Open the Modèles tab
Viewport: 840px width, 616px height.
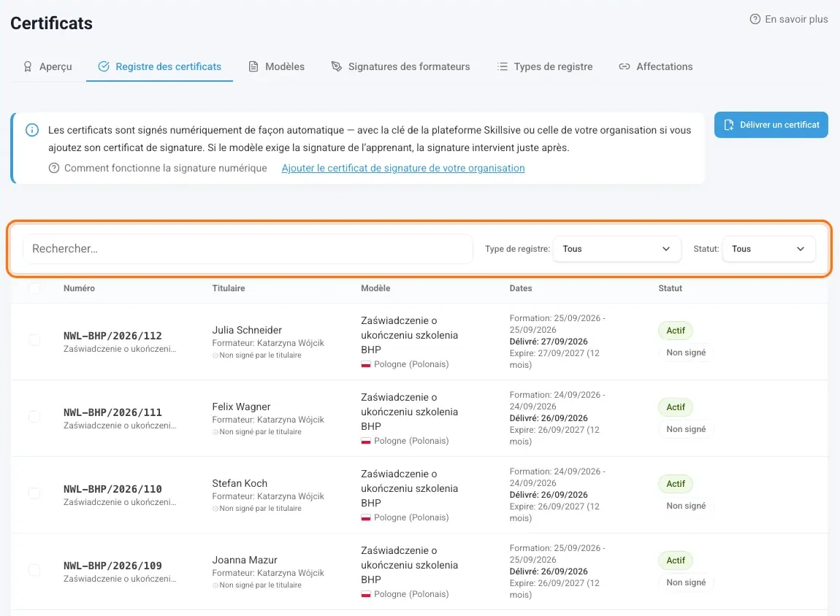pyautogui.click(x=277, y=66)
